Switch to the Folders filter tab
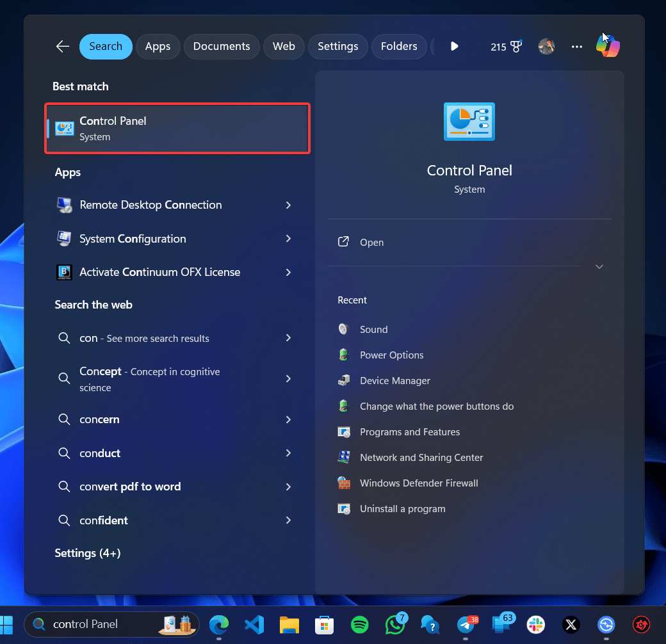This screenshot has width=666, height=644. click(399, 46)
